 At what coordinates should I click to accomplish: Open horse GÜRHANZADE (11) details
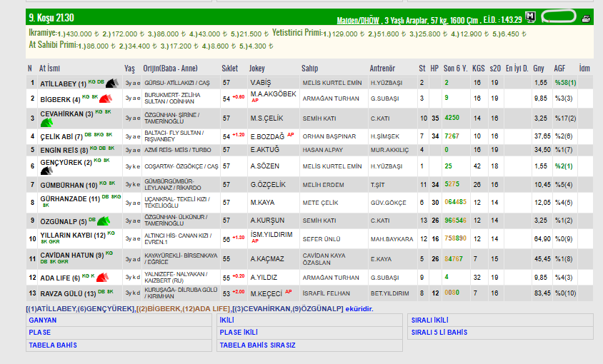70,198
